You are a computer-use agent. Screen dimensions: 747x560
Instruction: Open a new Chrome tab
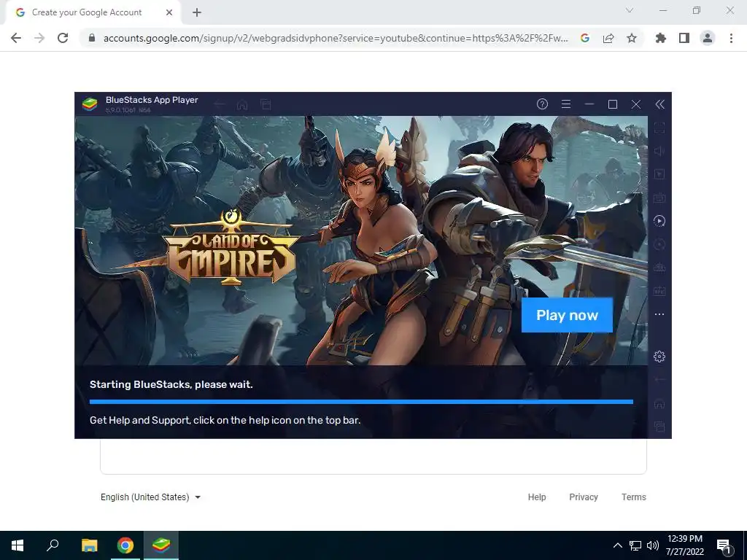[x=197, y=12]
